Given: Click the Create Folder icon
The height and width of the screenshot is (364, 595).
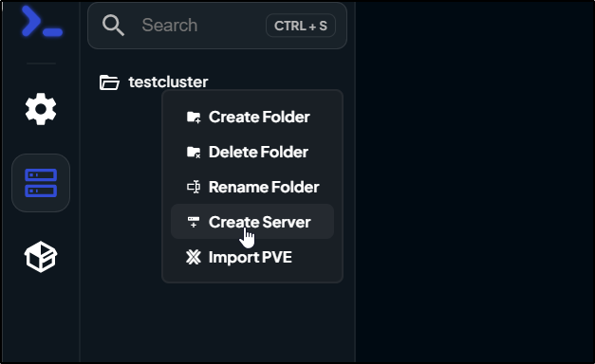Looking at the screenshot, I should pyautogui.click(x=194, y=118).
